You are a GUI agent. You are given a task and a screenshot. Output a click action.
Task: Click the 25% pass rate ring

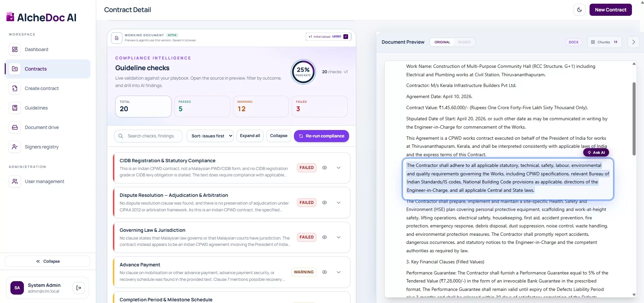[x=303, y=72]
